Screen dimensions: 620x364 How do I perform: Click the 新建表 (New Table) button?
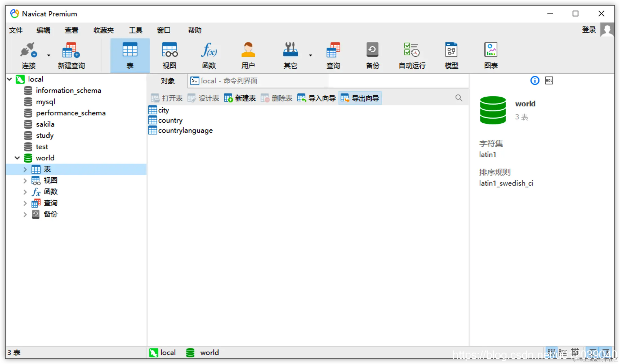240,98
